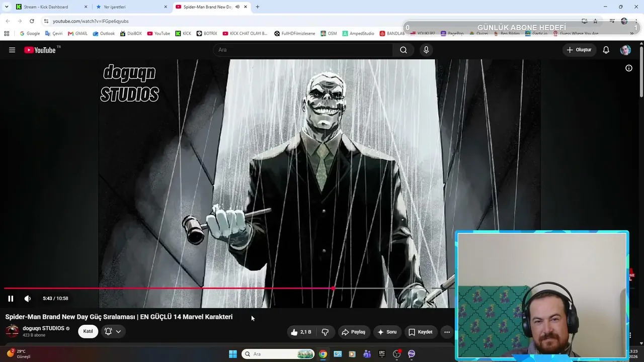644x362 pixels.
Task: Mute the video with the volume icon
Action: point(28,299)
